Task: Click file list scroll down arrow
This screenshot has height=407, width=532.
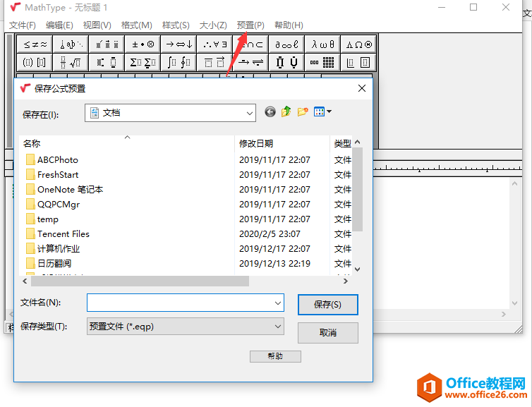Action: point(357,269)
